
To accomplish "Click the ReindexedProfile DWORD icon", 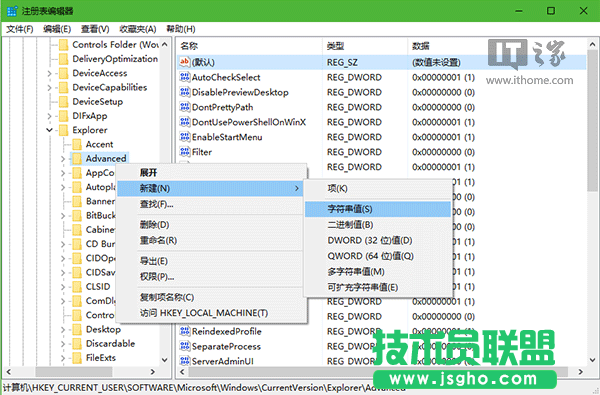I will coord(185,331).
